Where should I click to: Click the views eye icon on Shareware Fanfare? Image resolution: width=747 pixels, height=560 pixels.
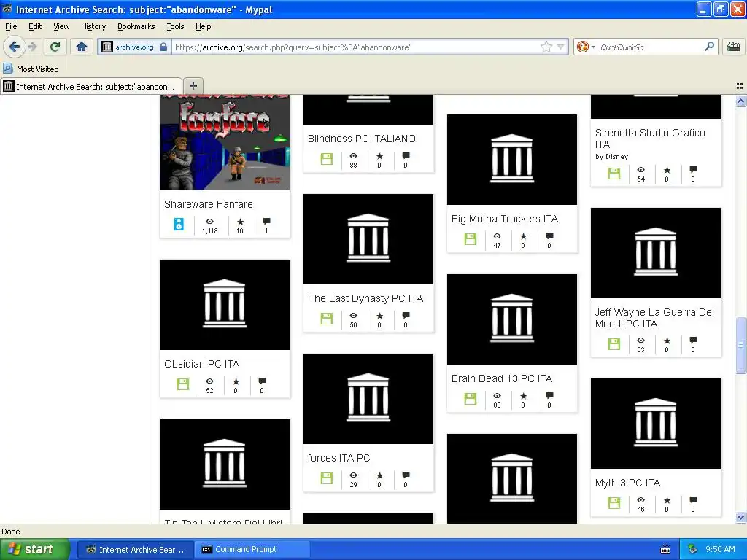point(209,222)
